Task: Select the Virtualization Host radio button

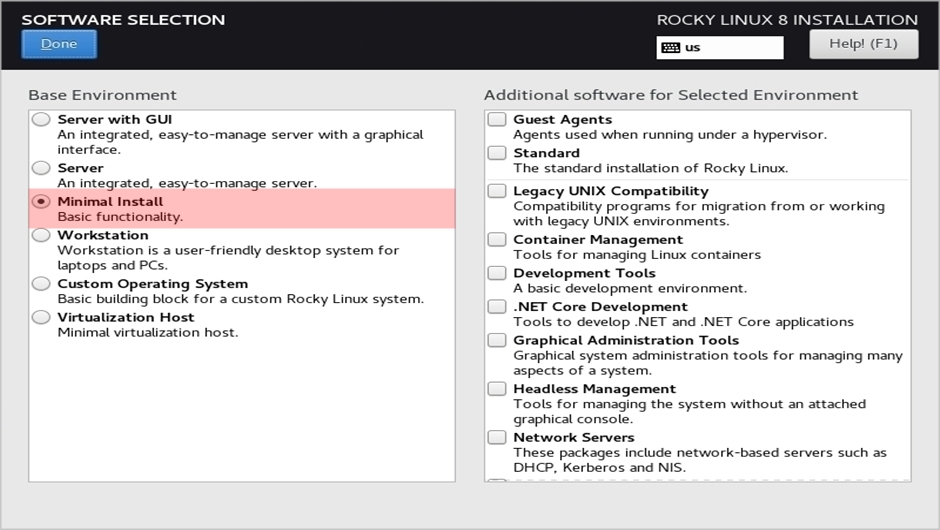Action: pyautogui.click(x=41, y=317)
